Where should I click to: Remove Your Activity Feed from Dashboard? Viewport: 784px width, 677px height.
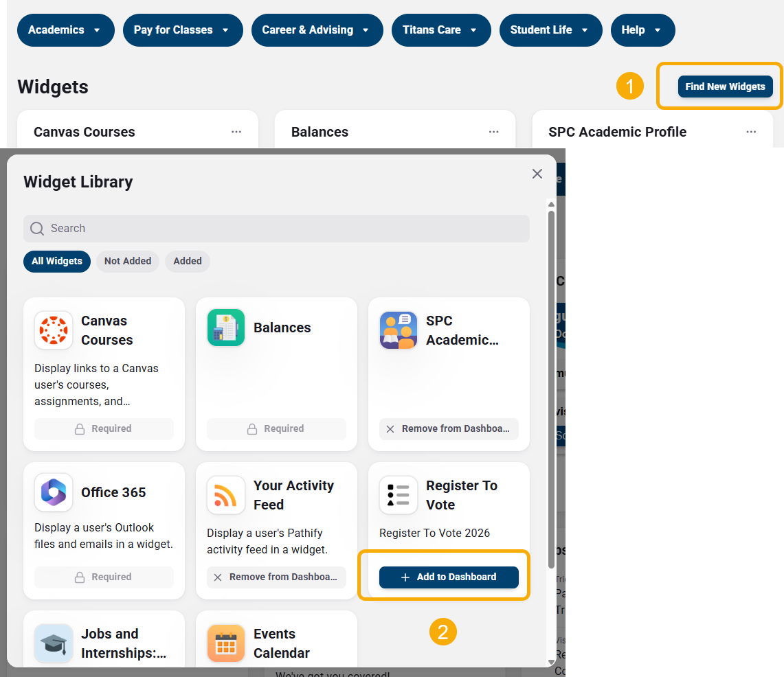(276, 577)
